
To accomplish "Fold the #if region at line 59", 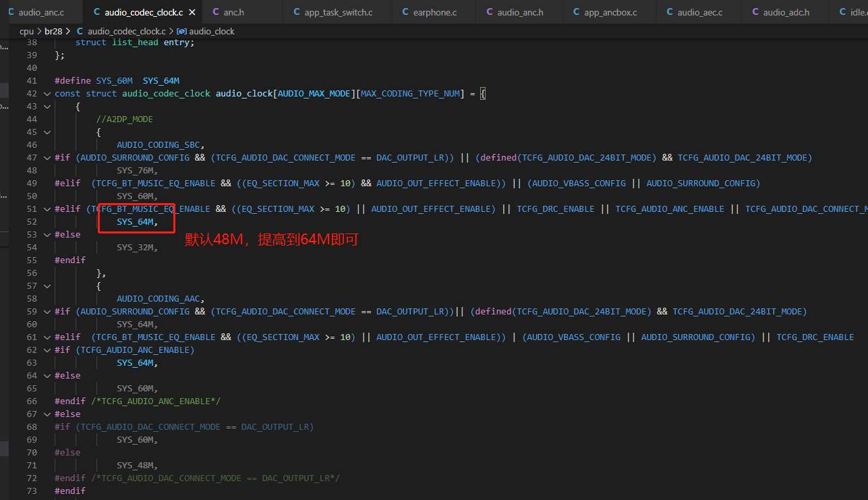I will click(x=47, y=312).
